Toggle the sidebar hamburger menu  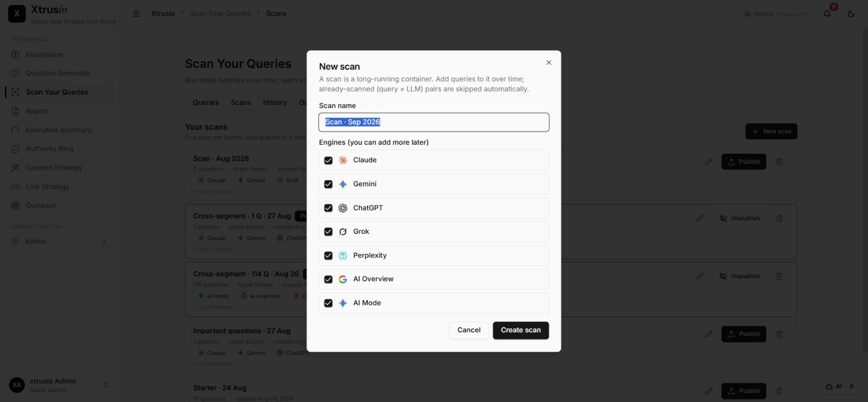point(136,14)
